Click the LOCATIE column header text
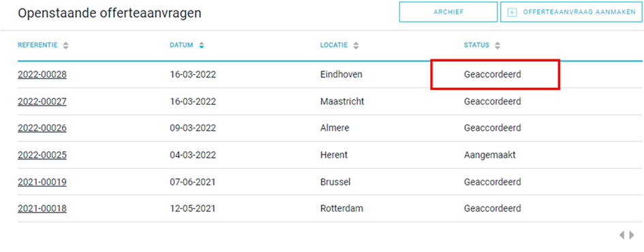This screenshot has height=252, width=644. [x=334, y=46]
